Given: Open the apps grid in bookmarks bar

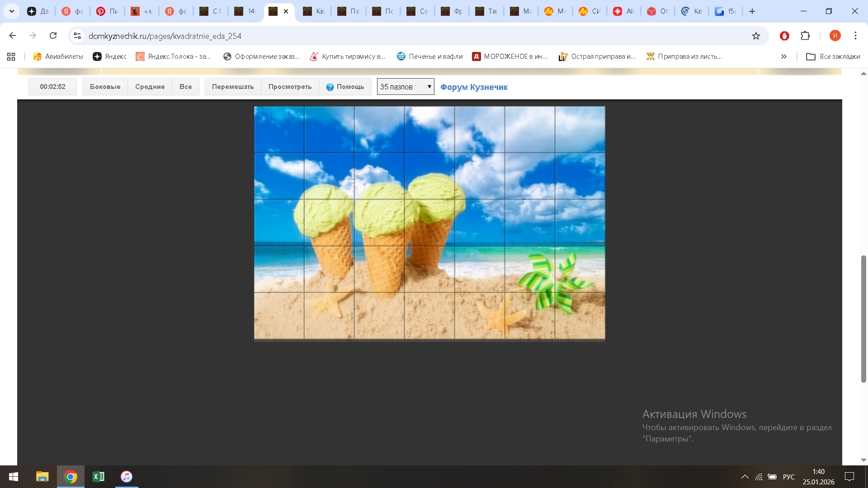Looking at the screenshot, I should [11, 56].
